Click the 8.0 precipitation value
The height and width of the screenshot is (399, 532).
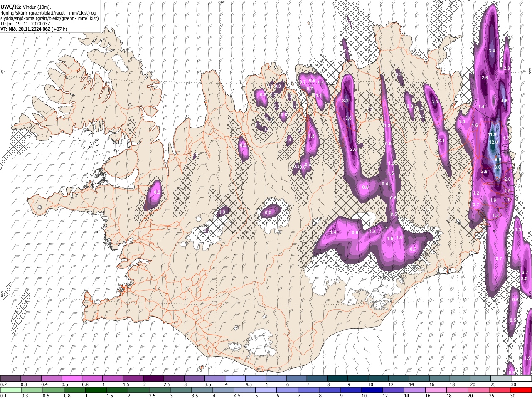click(498, 167)
